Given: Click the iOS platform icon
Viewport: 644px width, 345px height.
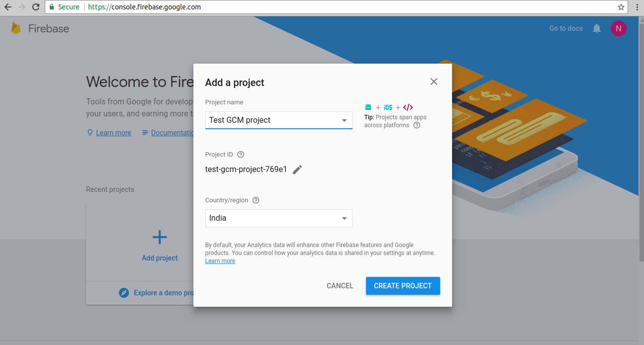Looking at the screenshot, I should pyautogui.click(x=388, y=107).
